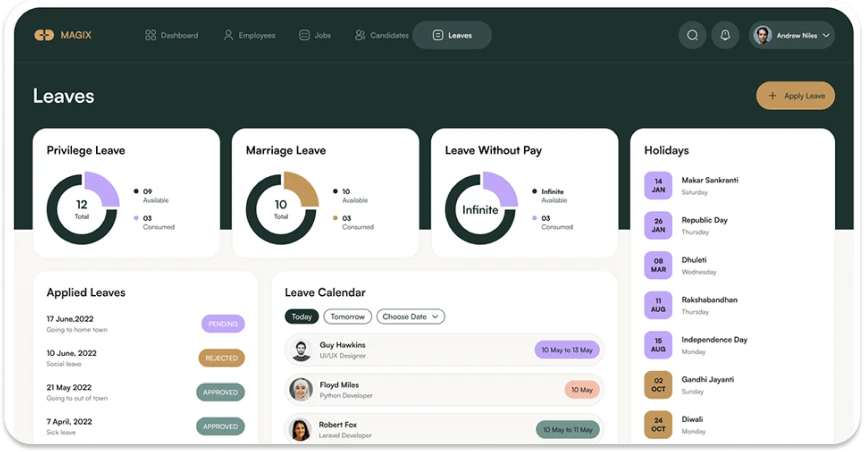The width and height of the screenshot is (864, 452).
Task: Open the Employees tab
Action: [249, 35]
